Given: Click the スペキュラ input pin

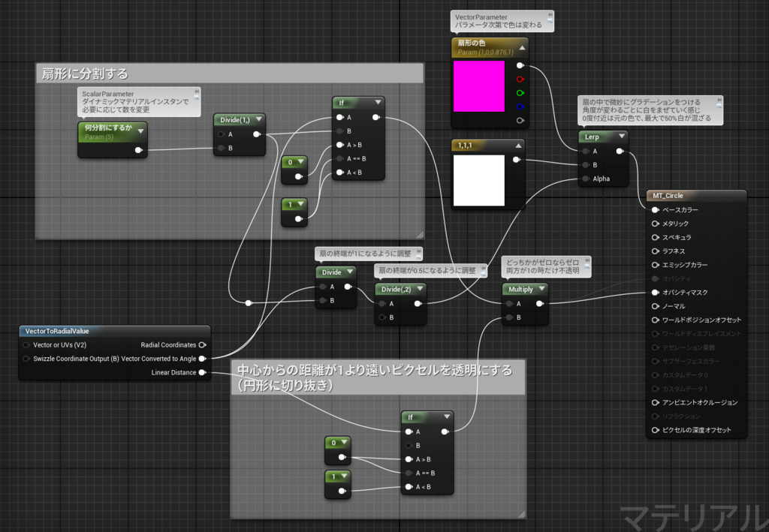Looking at the screenshot, I should click(655, 237).
